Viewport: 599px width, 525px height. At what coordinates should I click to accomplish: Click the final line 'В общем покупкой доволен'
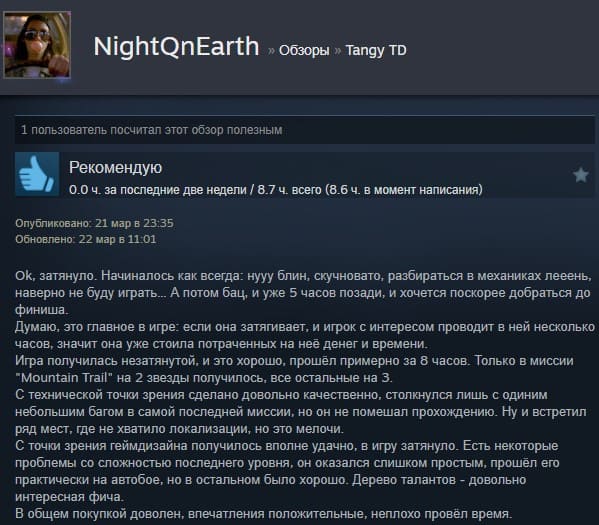[x=263, y=514]
